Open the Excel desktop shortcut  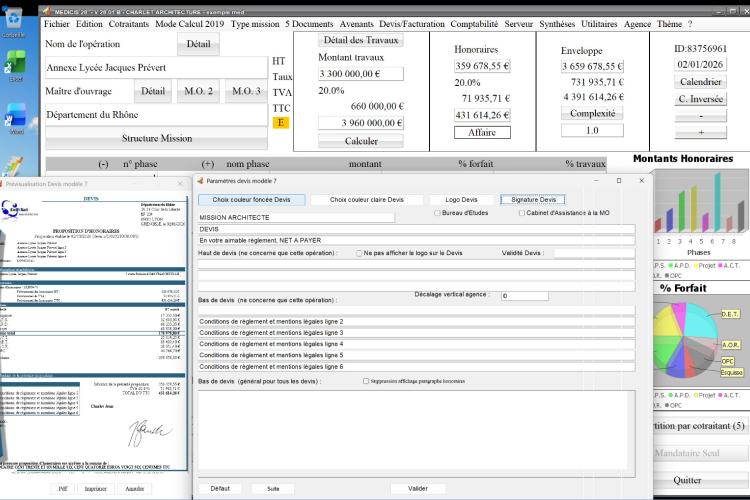[x=15, y=67]
